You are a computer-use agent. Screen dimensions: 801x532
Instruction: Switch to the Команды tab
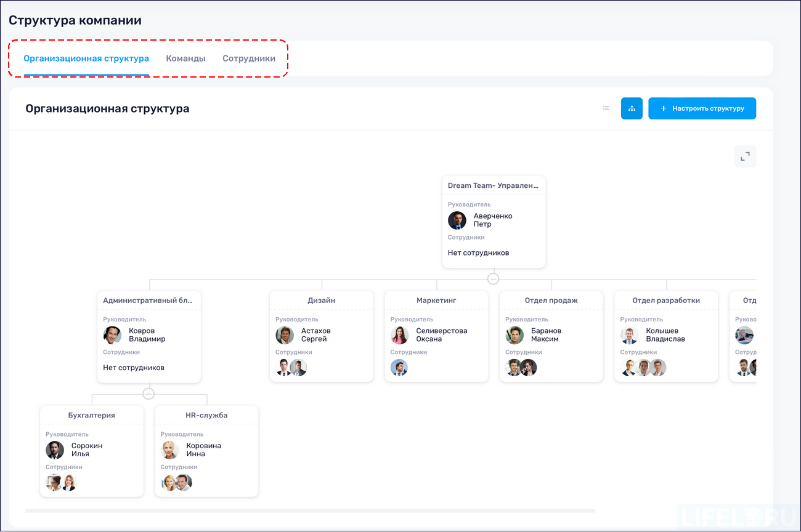pyautogui.click(x=185, y=58)
